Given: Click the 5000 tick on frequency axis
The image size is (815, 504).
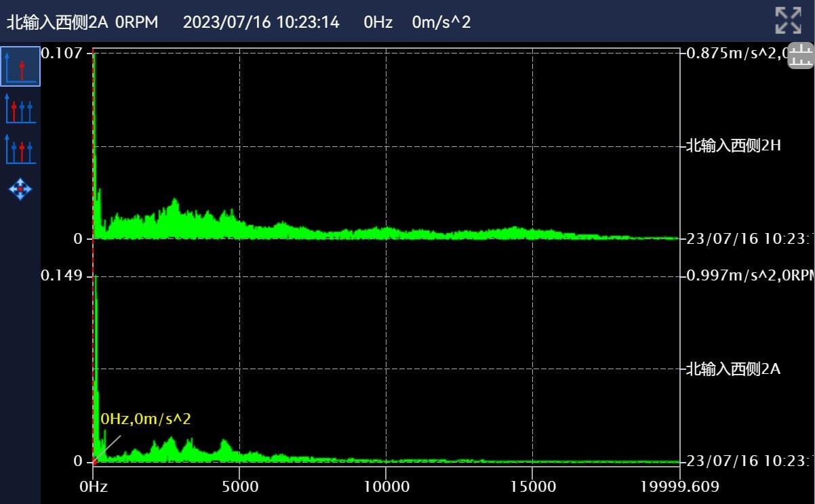Looking at the screenshot, I should pos(239,486).
